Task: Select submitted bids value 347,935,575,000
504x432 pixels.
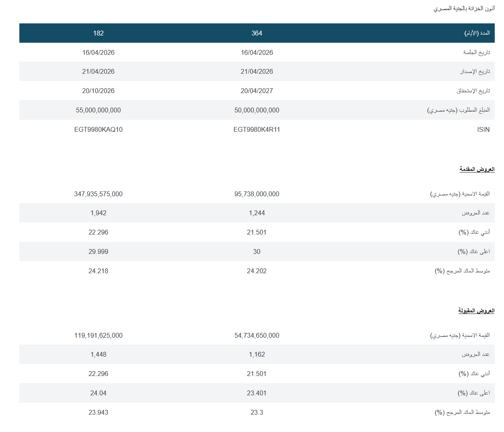Action: click(x=98, y=194)
